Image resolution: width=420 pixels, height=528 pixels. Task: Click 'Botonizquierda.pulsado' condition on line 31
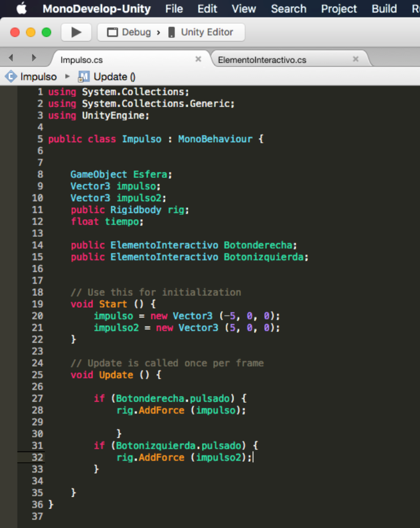179,445
